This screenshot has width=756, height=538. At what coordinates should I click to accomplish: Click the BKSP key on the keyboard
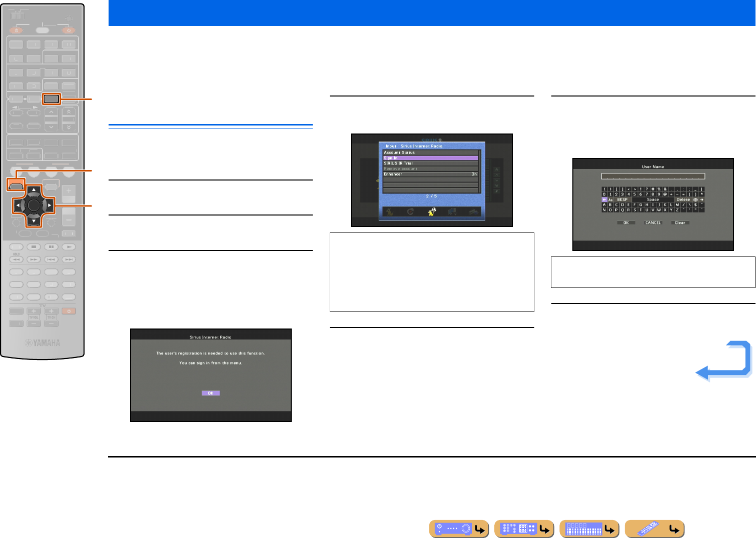pyautogui.click(x=622, y=199)
